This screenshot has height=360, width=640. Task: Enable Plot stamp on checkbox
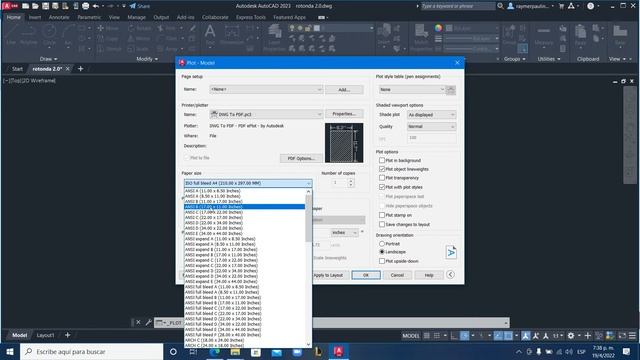point(382,215)
